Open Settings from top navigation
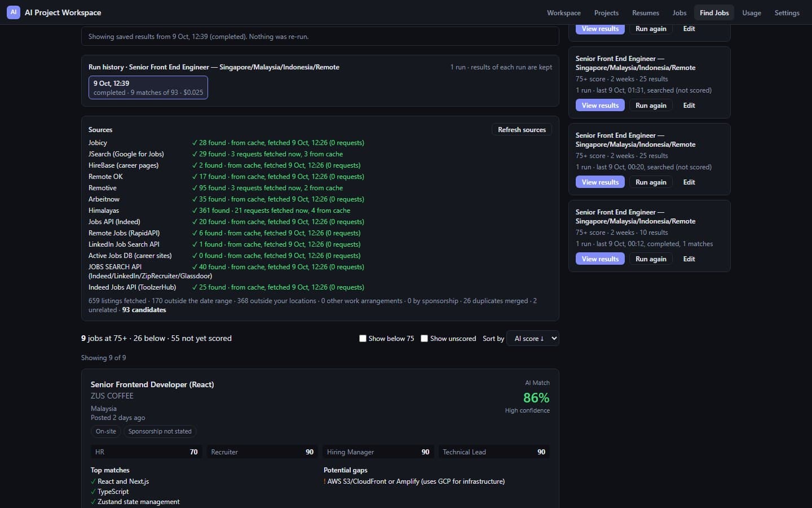 (787, 12)
